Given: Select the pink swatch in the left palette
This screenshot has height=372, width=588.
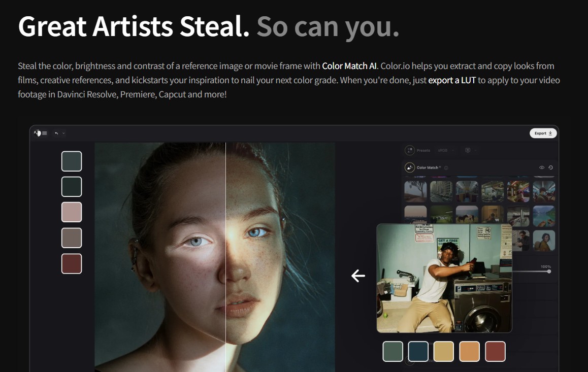Looking at the screenshot, I should coord(72,212).
